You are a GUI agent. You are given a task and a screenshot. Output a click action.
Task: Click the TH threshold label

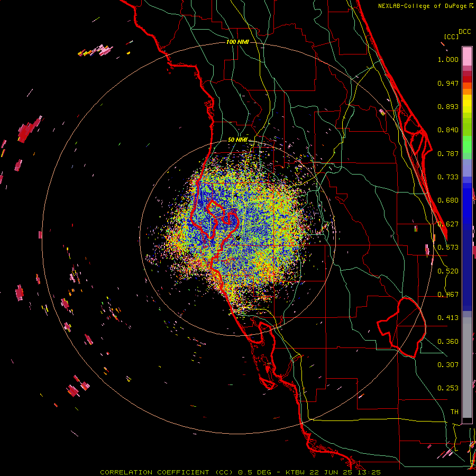point(454,412)
